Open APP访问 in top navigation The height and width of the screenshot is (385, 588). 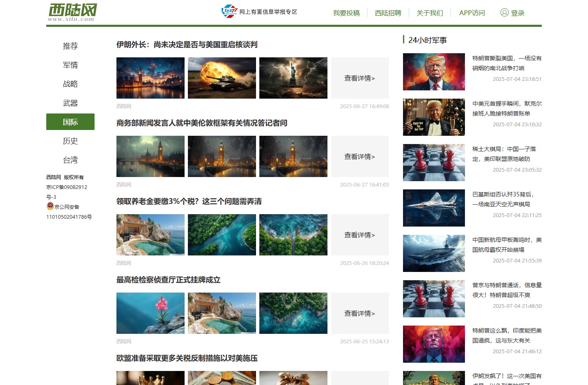(x=472, y=13)
